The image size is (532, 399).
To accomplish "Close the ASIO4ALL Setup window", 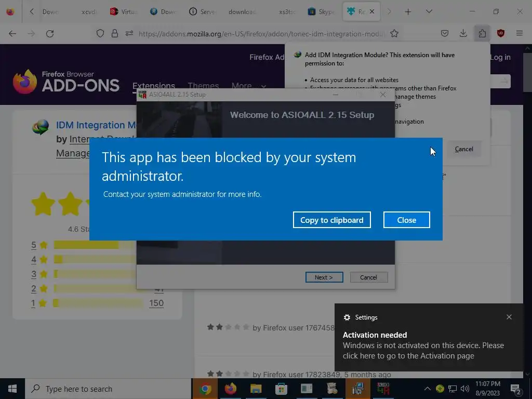I will point(383,95).
